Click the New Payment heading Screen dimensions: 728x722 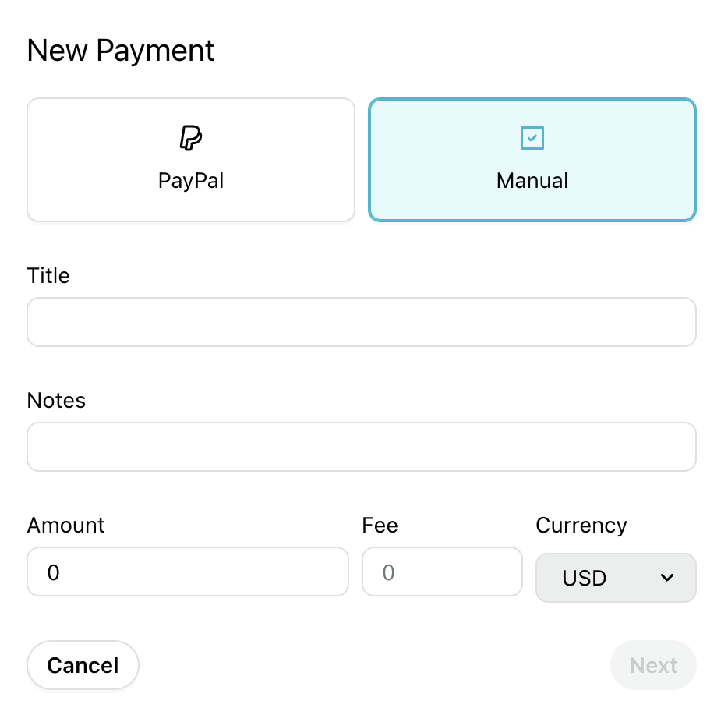pos(121,51)
